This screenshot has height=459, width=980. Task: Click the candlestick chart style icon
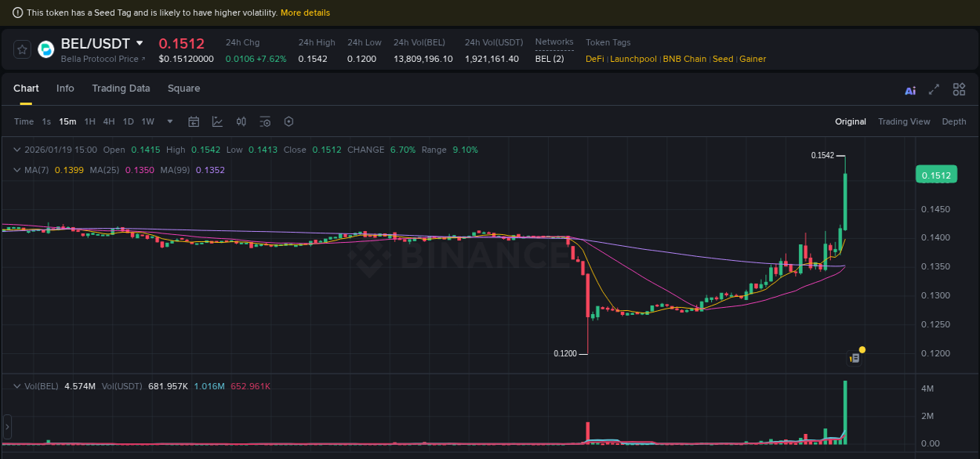(241, 121)
